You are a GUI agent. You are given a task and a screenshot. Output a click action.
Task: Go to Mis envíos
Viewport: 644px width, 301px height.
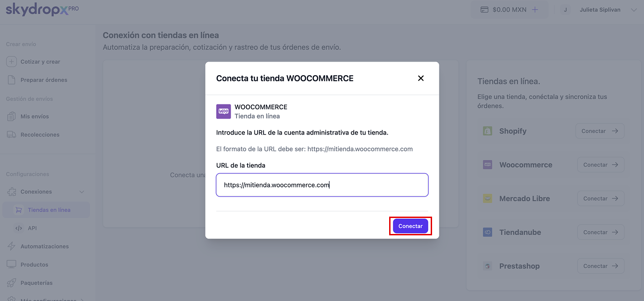35,116
